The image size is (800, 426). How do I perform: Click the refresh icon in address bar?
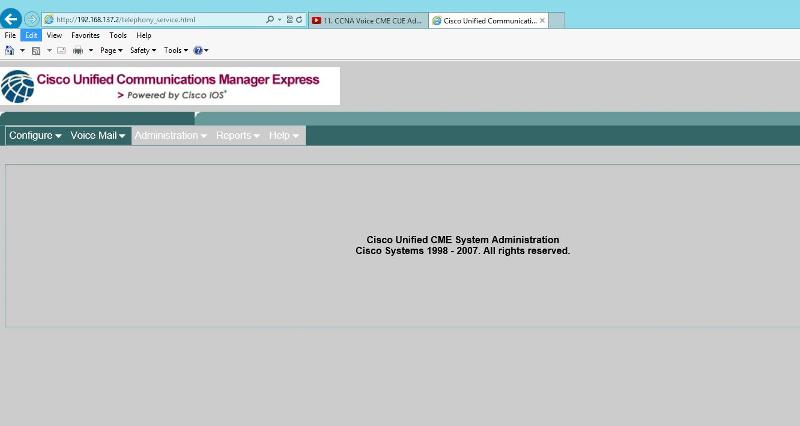point(299,19)
